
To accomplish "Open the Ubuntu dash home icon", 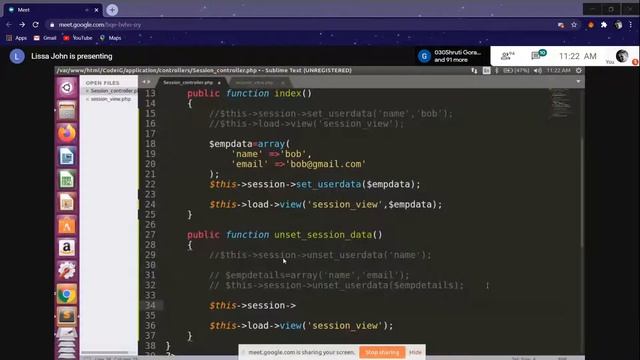I will click(x=67, y=87).
